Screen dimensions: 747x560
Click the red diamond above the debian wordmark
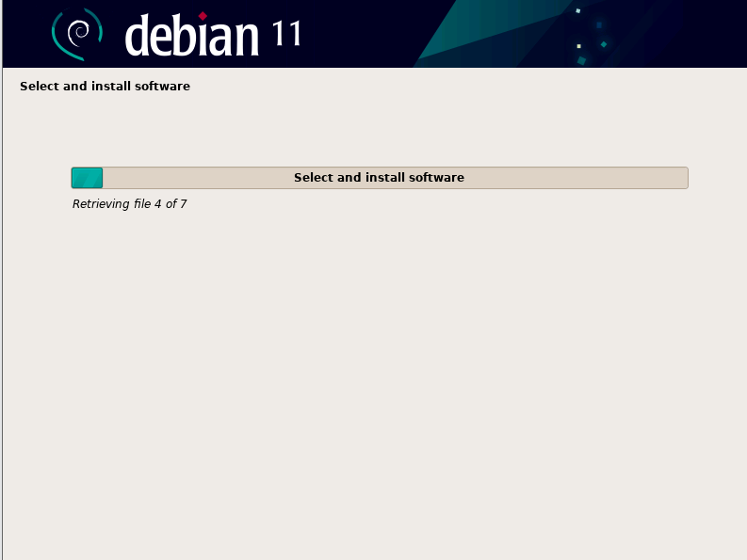click(x=203, y=16)
